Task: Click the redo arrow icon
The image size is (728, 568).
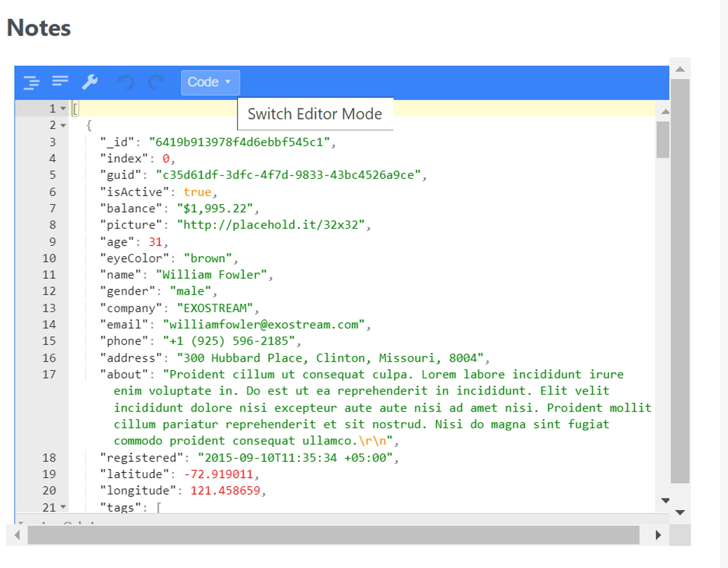Action: coord(156,82)
